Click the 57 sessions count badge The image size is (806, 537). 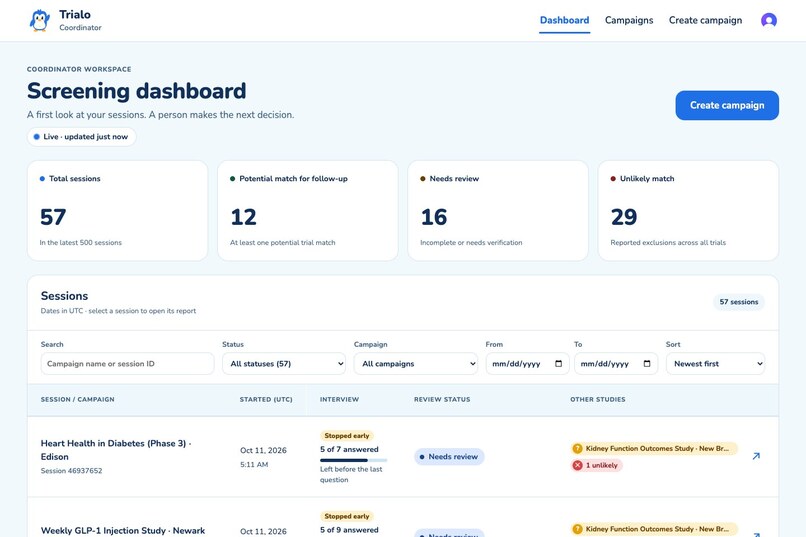pos(739,302)
